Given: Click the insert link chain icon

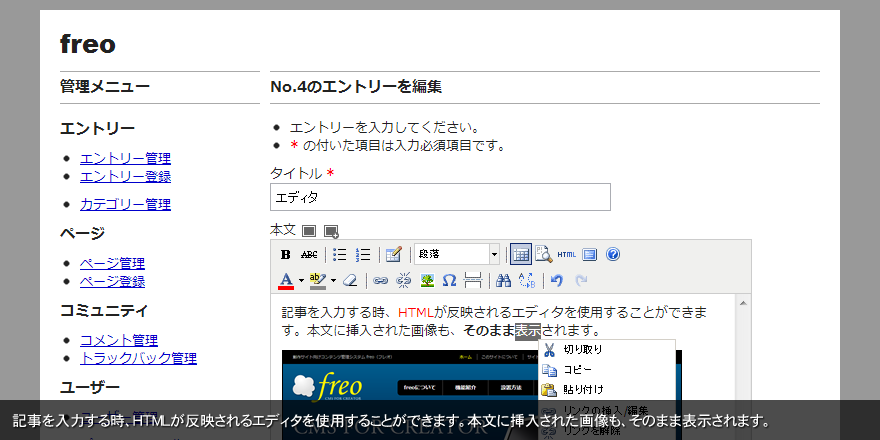Looking at the screenshot, I should [x=380, y=280].
